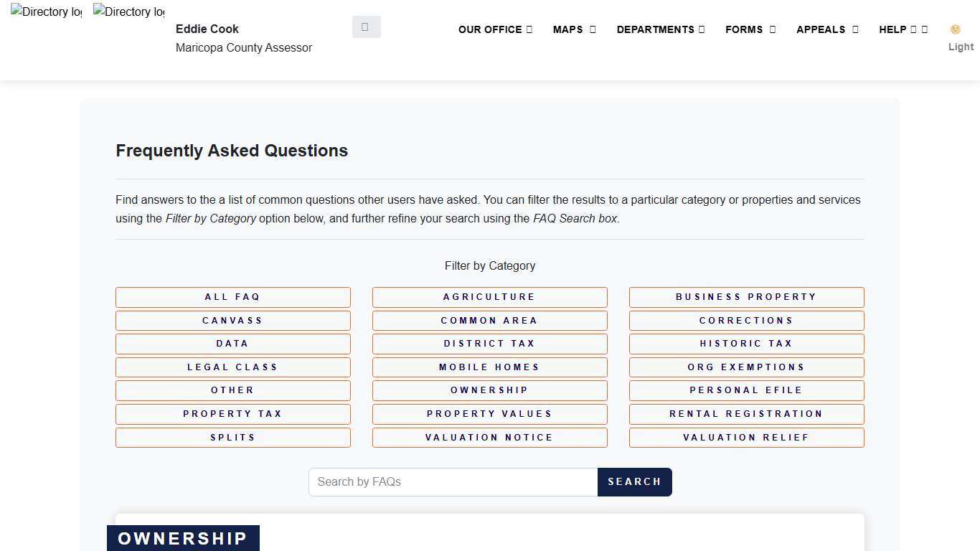Select the BUSINESS PROPERTY filter
Image resolution: width=980 pixels, height=551 pixels.
(x=746, y=296)
